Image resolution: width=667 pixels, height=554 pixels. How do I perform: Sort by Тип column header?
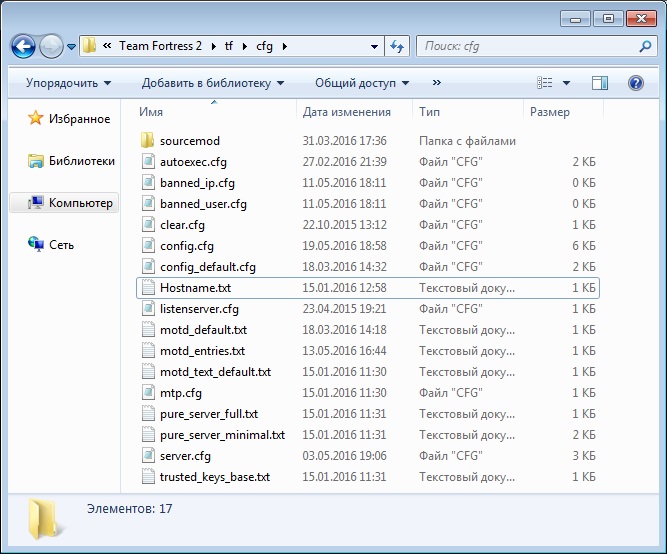click(468, 112)
